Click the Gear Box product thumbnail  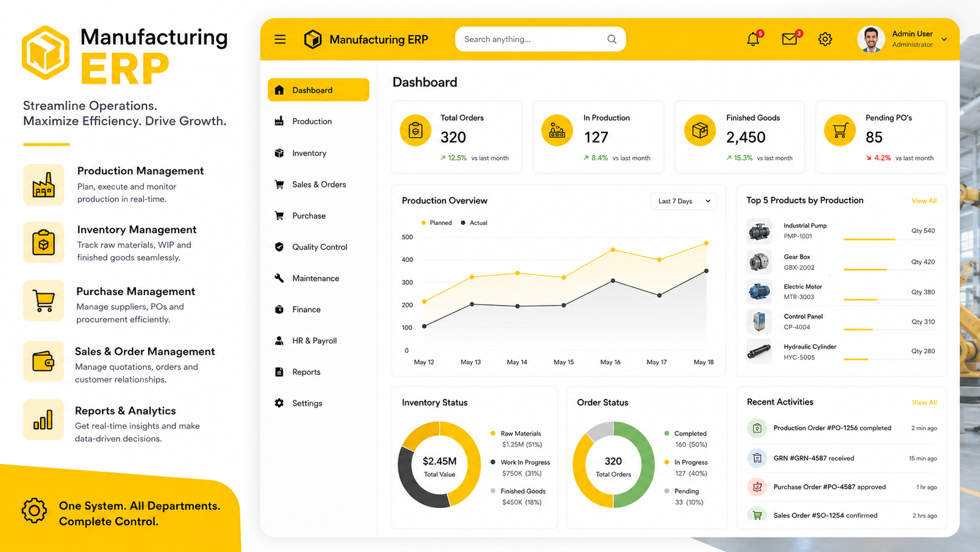click(759, 262)
